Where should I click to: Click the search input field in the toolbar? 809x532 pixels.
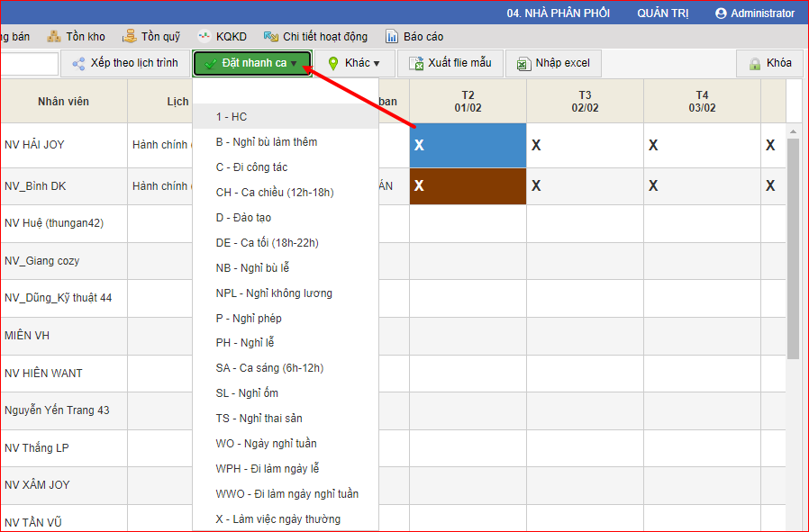[30, 63]
